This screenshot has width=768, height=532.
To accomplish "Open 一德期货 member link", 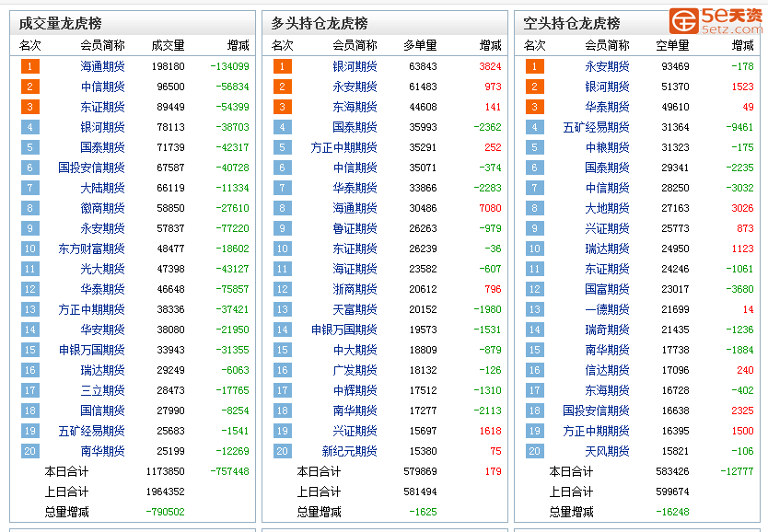I will 607,309.
